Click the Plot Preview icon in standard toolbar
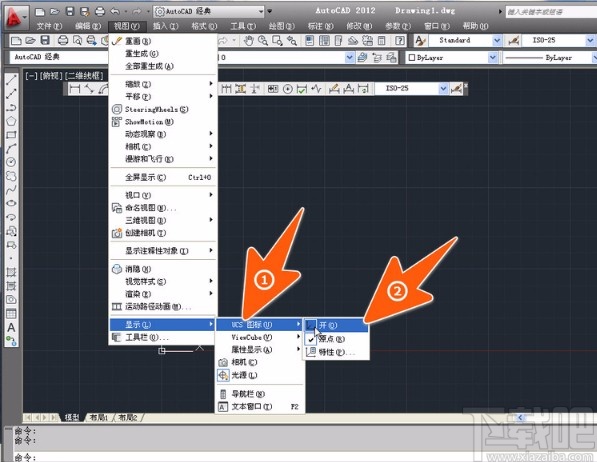597x462 pixels. [77, 40]
